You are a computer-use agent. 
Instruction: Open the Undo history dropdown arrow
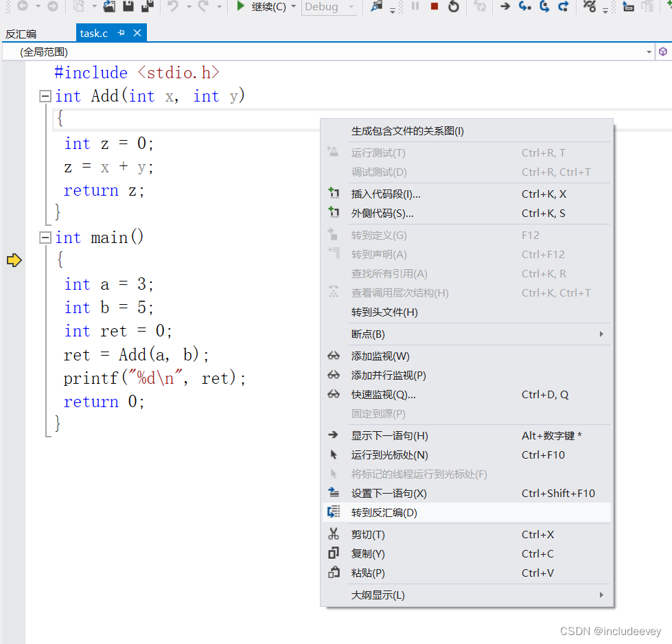coord(189,6)
